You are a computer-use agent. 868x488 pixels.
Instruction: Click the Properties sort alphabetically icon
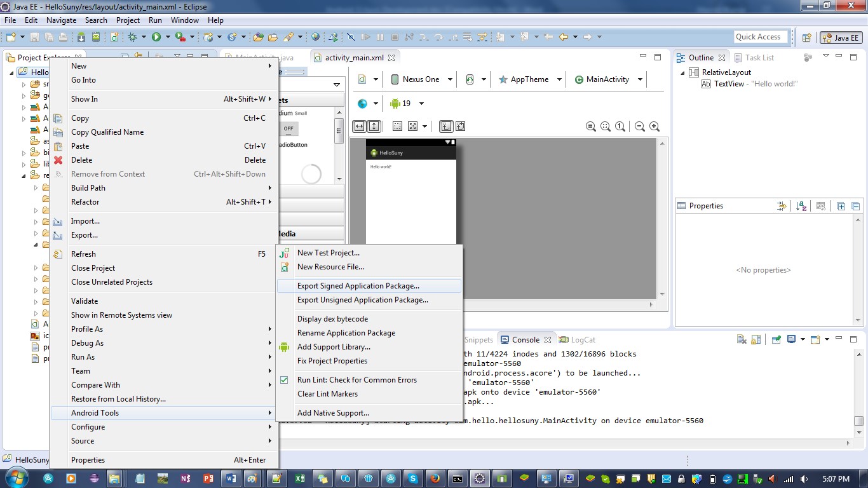(801, 206)
